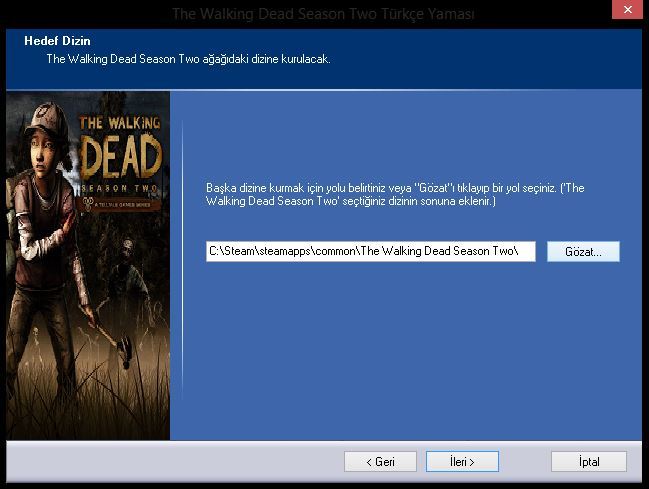This screenshot has height=489, width=649.
Task: Click the Walking Dead Season Two cover image
Action: (x=88, y=265)
